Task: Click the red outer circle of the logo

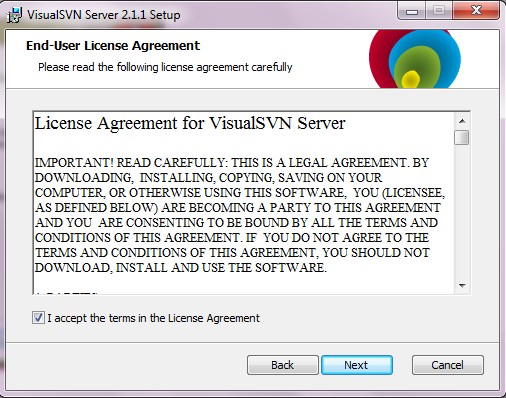Action: (x=378, y=60)
